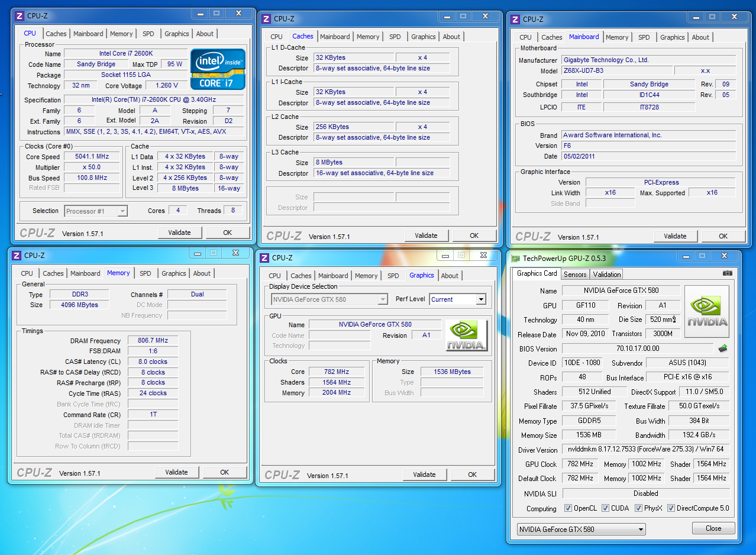Click the GPU-Z title bar icon

(516, 259)
